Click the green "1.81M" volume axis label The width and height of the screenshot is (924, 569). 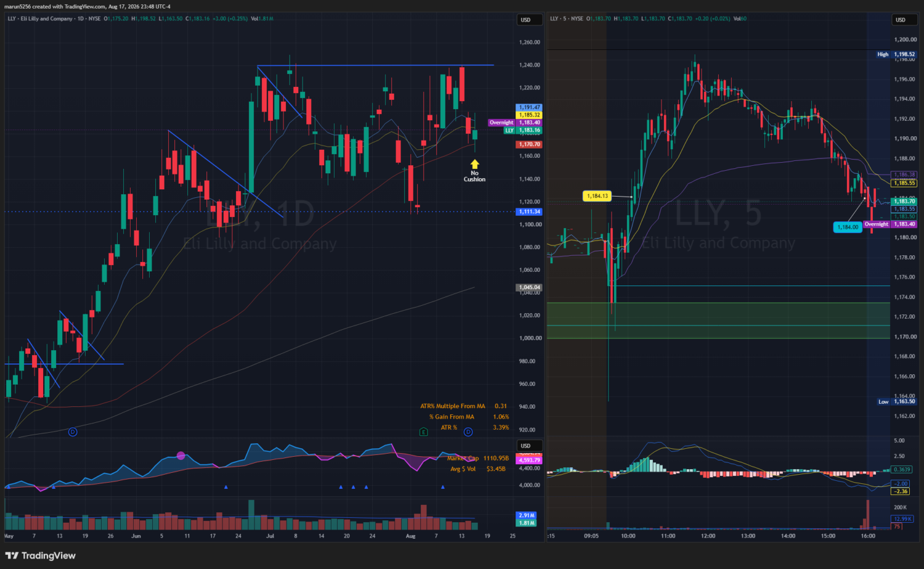[527, 523]
